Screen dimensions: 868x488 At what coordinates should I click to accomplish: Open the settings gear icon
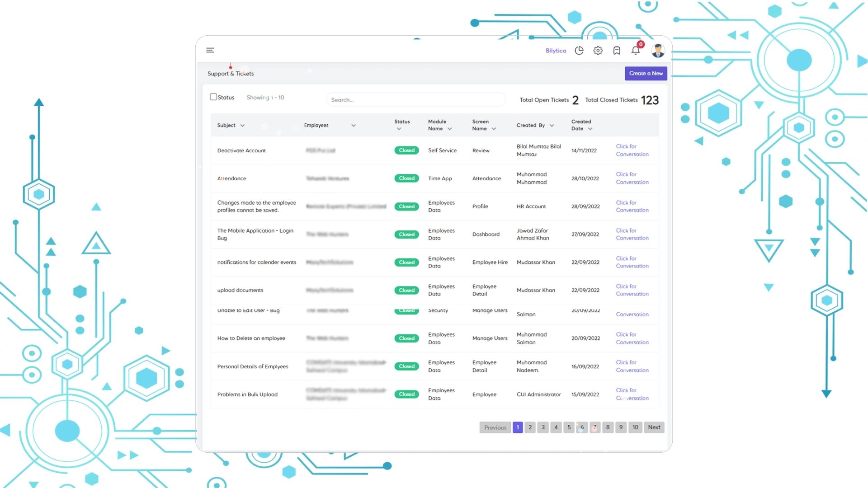597,50
